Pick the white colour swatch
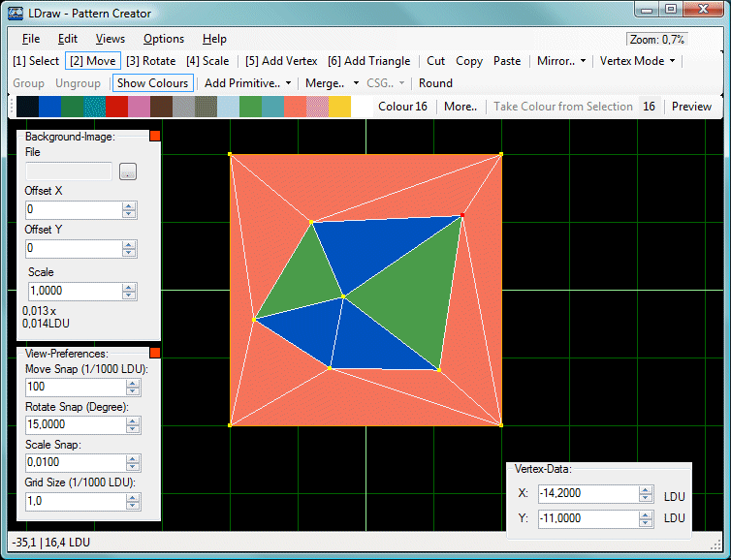731x560 pixels. click(x=363, y=107)
